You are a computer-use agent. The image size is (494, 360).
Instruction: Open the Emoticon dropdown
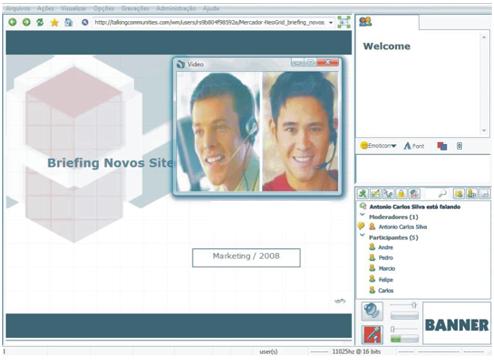[378, 146]
